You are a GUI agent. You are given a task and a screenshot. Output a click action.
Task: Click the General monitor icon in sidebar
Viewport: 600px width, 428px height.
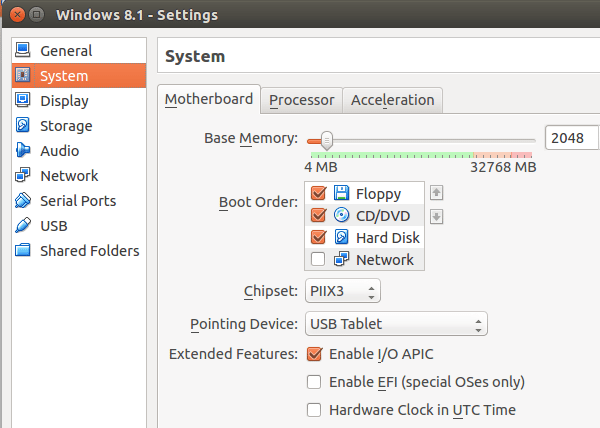click(x=23, y=50)
